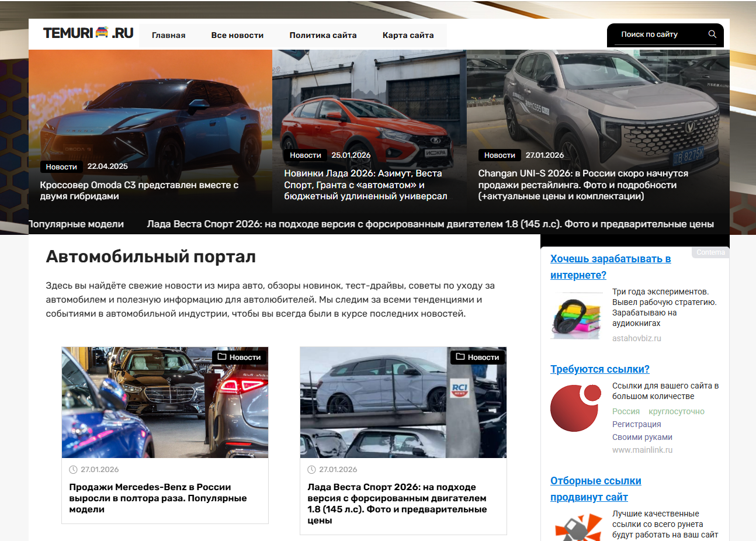The image size is (756, 541).
Task: Click the Регистрация link in the ad
Action: click(x=637, y=424)
